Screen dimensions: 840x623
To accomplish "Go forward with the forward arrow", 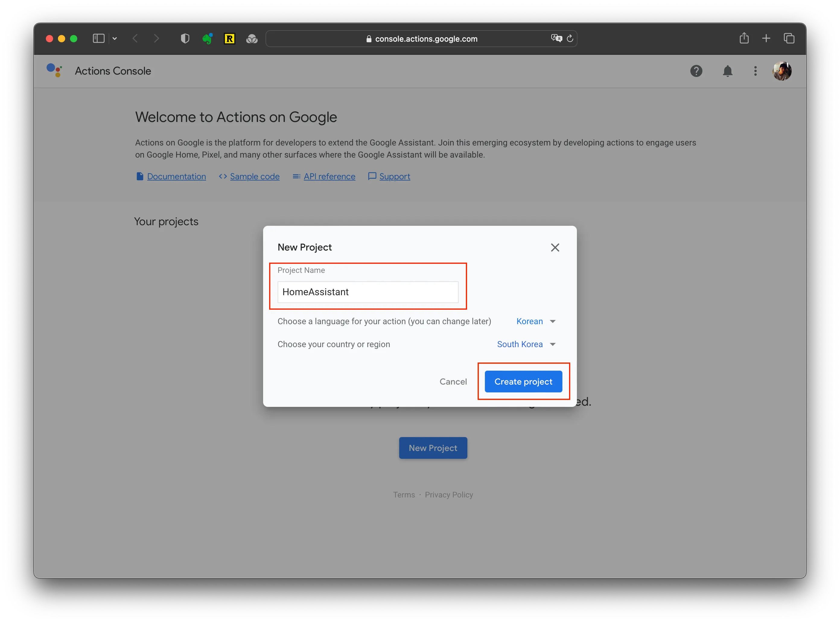I will pos(156,38).
